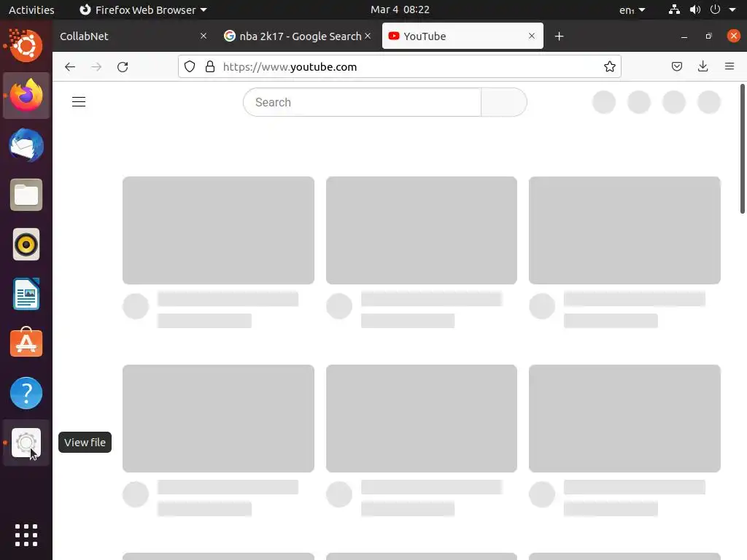Click the volume speaker icon

tap(695, 9)
